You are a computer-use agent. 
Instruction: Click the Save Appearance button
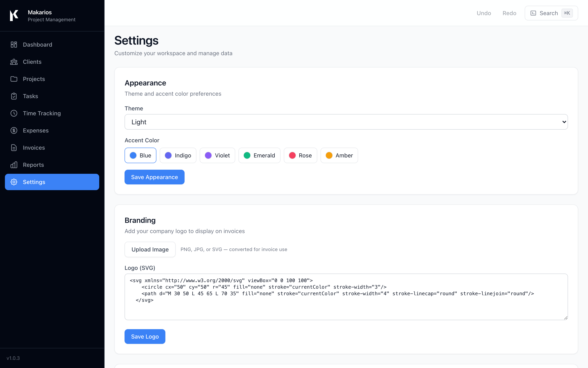155,177
